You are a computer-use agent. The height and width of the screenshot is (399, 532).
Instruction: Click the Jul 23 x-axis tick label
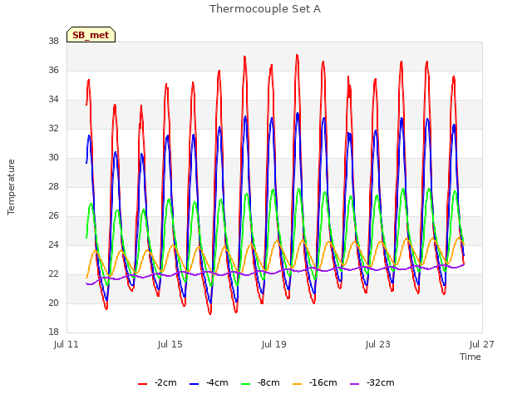[x=378, y=344]
